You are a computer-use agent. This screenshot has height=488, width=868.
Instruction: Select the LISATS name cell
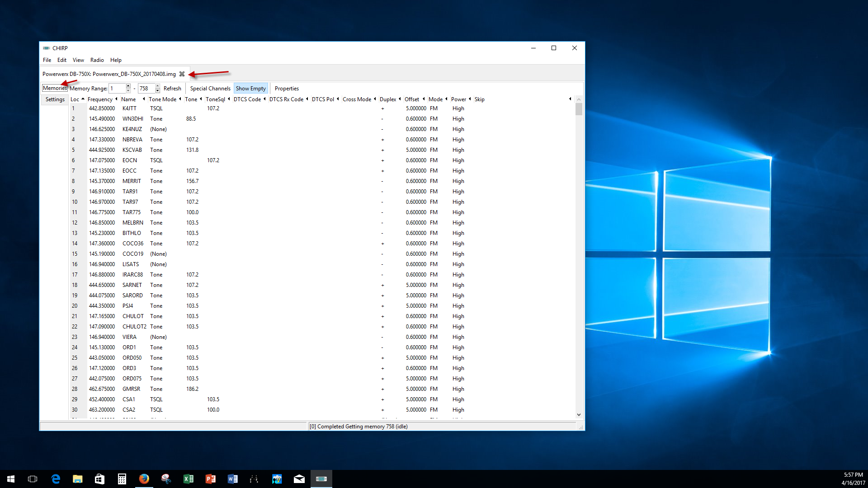coord(131,264)
